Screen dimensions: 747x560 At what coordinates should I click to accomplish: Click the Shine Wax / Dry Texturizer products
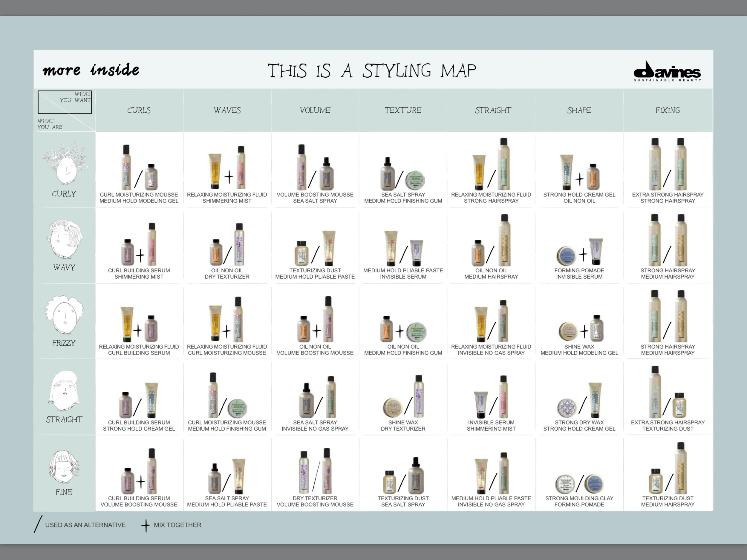coord(403,396)
